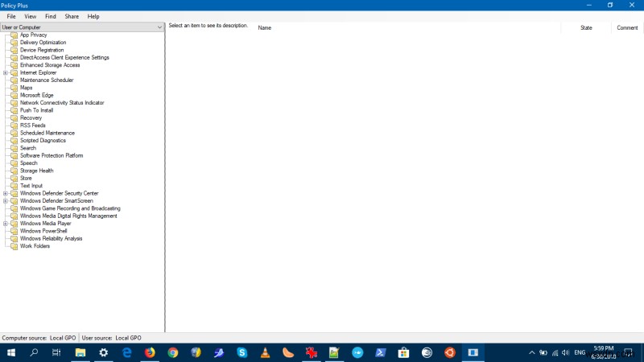This screenshot has width=644, height=362.
Task: Select the Delivery Optimization folder icon
Action: click(14, 43)
